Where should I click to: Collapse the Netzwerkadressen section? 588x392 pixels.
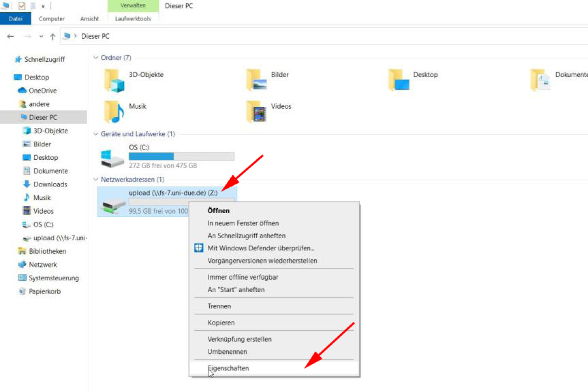[x=96, y=179]
